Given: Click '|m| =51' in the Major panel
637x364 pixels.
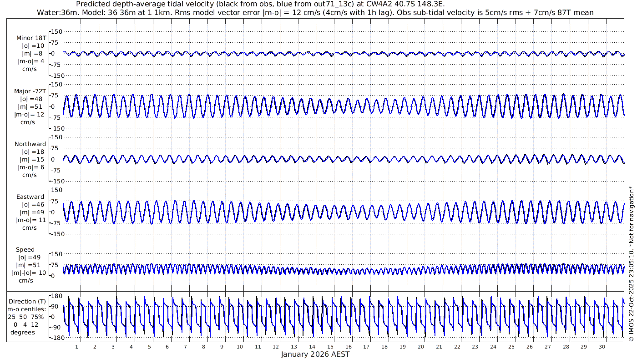Looking at the screenshot, I should pos(31,107).
